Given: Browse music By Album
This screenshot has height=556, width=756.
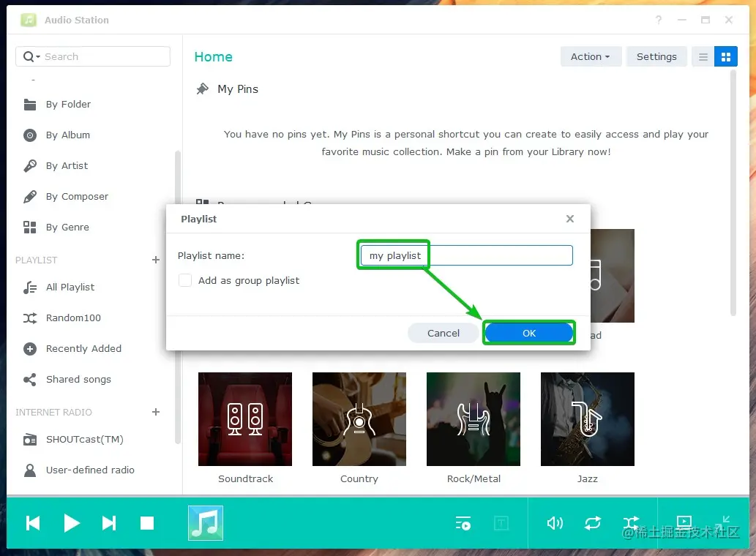Looking at the screenshot, I should click(x=67, y=135).
